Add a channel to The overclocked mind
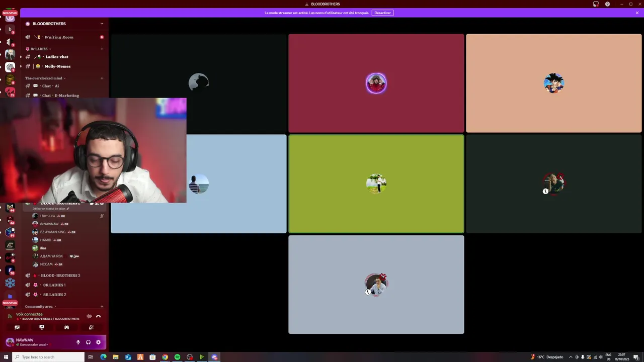The image size is (644, 362). (x=102, y=78)
